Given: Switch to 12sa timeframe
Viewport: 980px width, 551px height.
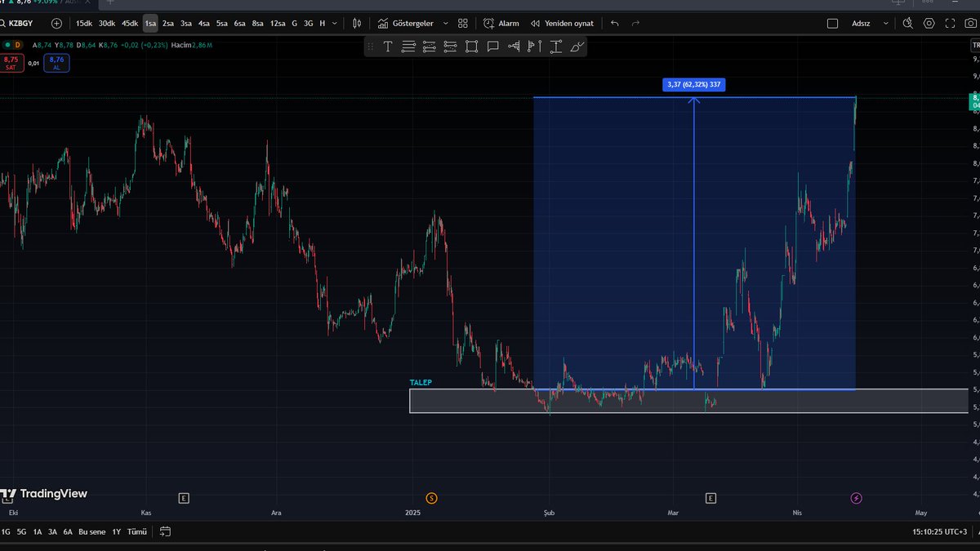Looking at the screenshot, I should point(278,24).
